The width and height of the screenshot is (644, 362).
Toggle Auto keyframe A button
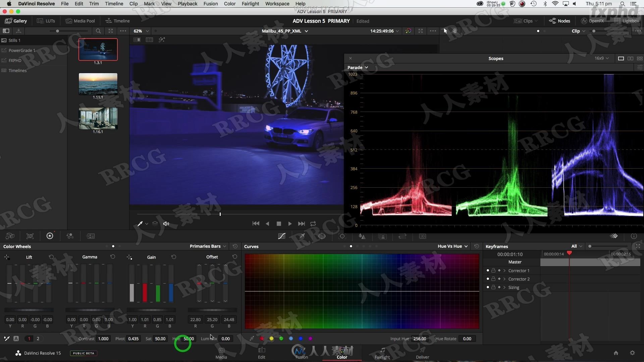click(x=16, y=339)
